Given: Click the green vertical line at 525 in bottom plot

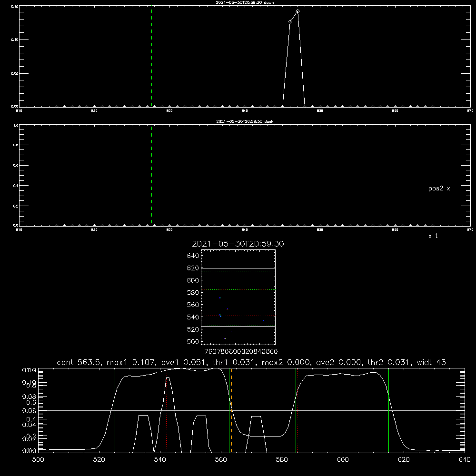Looking at the screenshot, I should (115, 410).
